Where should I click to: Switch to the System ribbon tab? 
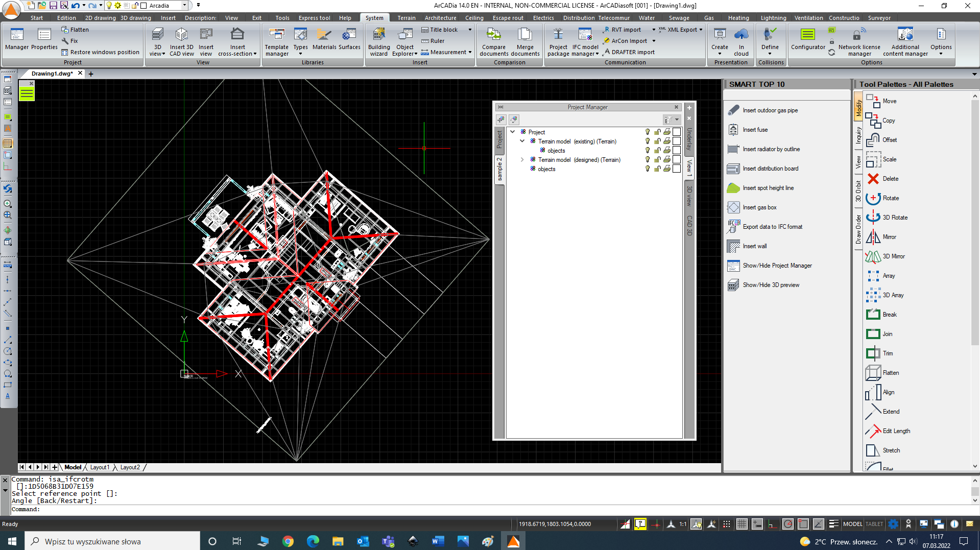pos(374,17)
